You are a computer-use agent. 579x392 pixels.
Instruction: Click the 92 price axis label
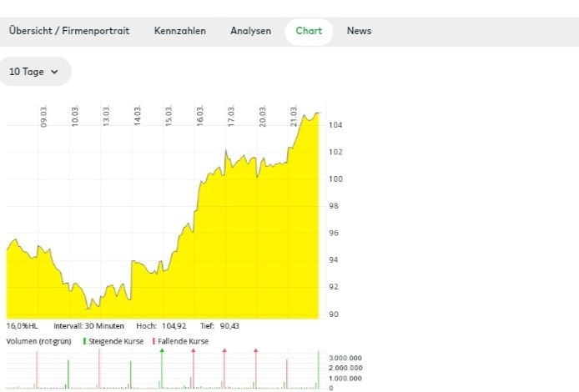[334, 287]
